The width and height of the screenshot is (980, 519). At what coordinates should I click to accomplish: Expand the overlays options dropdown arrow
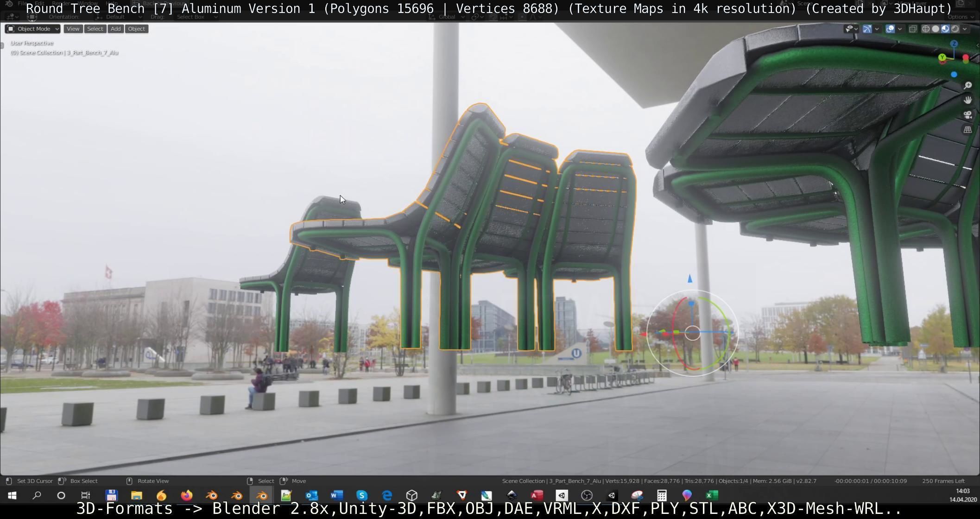click(x=900, y=29)
